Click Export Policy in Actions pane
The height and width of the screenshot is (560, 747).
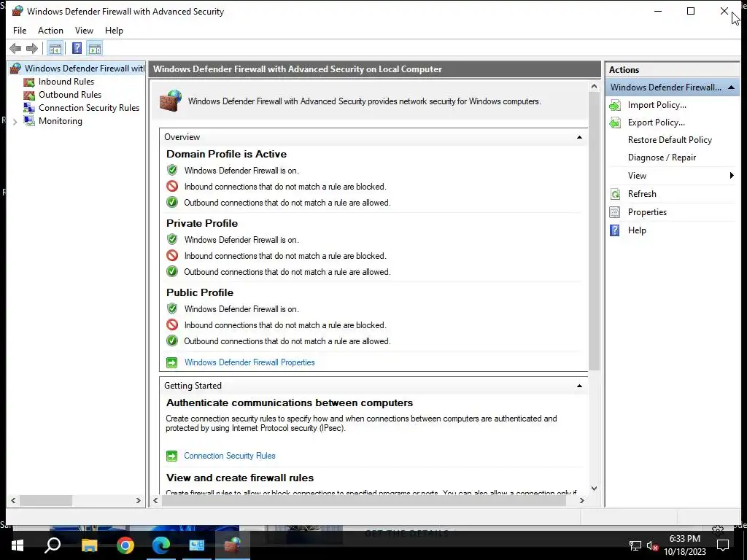coord(657,122)
